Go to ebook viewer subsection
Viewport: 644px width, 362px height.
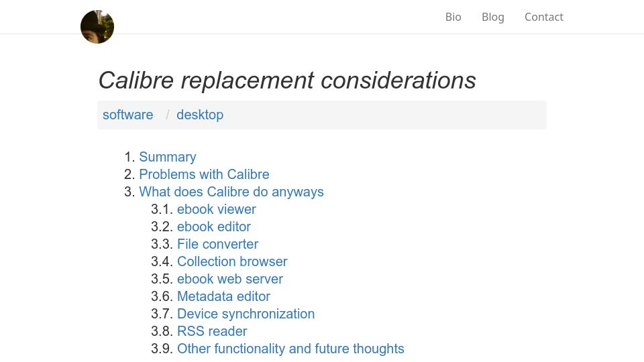tap(217, 209)
